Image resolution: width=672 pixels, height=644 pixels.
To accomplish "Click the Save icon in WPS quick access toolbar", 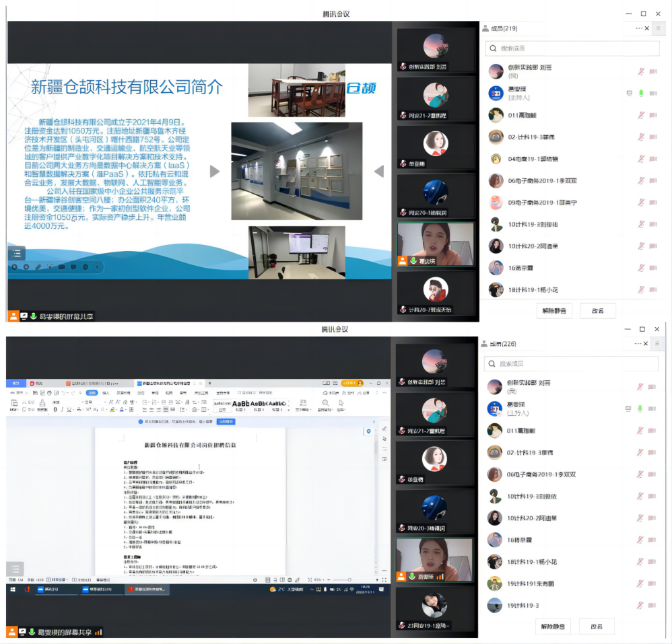I will (35, 393).
